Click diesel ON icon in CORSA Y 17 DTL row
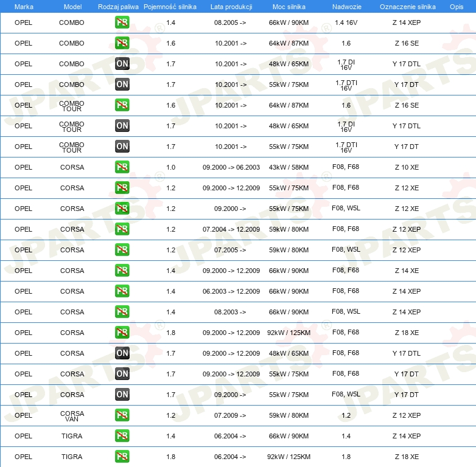Screen dimensions: 476x467 point(122,353)
